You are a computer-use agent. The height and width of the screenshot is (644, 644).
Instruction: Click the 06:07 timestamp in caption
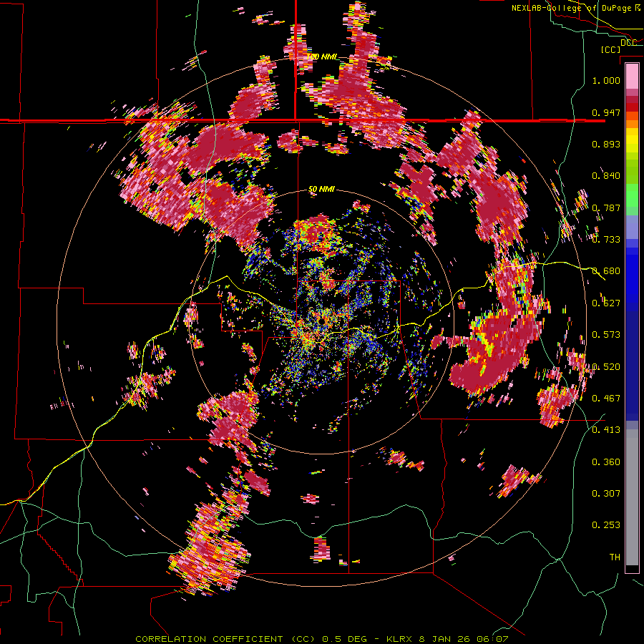[x=492, y=639]
